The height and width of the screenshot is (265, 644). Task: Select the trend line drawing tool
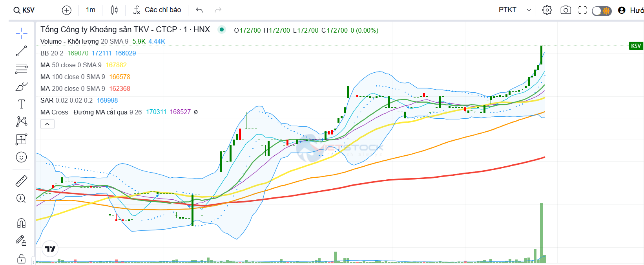coord(22,51)
